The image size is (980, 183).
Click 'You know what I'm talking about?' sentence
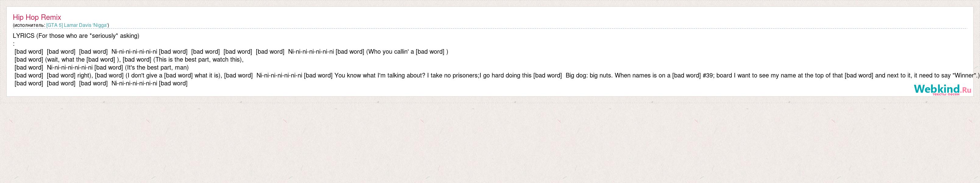coord(380,76)
